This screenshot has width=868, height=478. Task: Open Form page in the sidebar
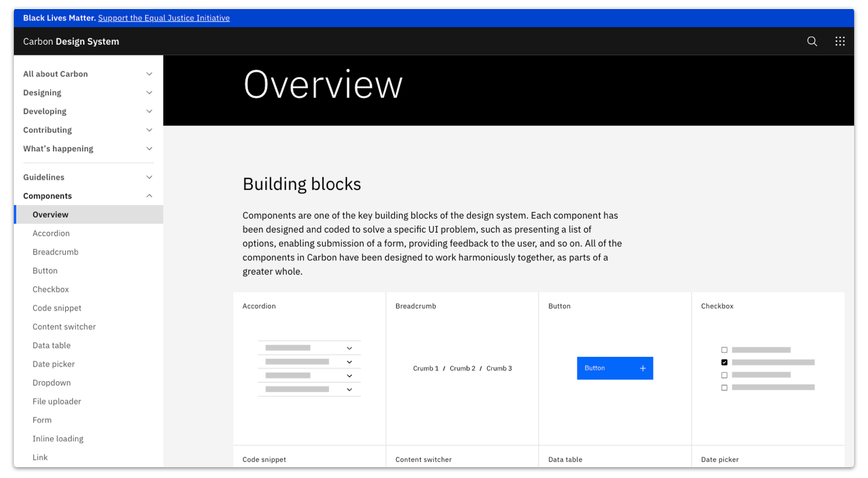coord(89,420)
